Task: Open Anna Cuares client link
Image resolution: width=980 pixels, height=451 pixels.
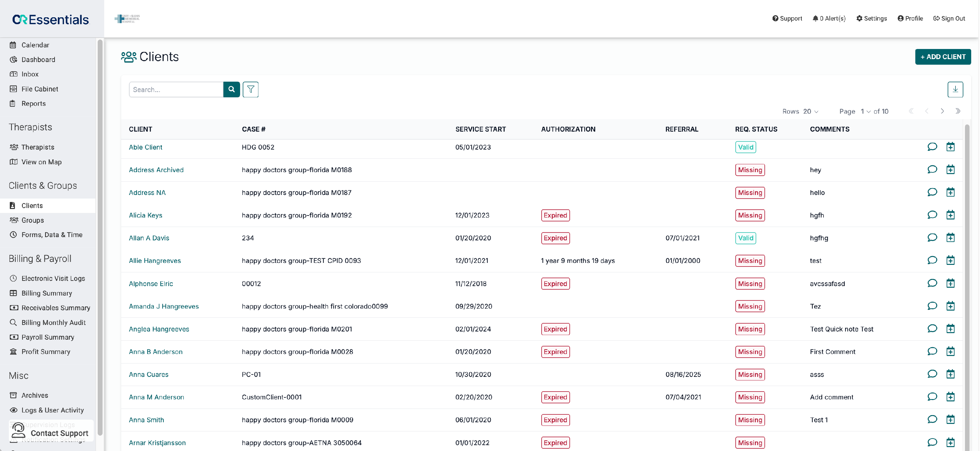Action: 148,375
